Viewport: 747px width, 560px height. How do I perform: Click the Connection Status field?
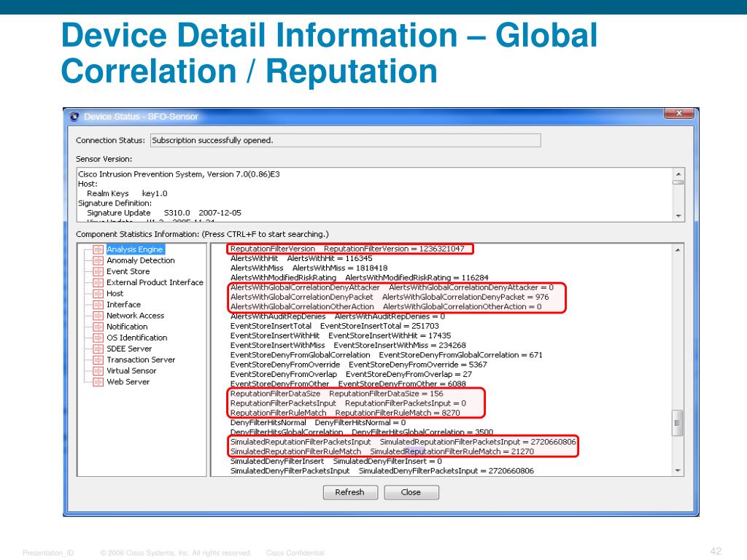(345, 141)
